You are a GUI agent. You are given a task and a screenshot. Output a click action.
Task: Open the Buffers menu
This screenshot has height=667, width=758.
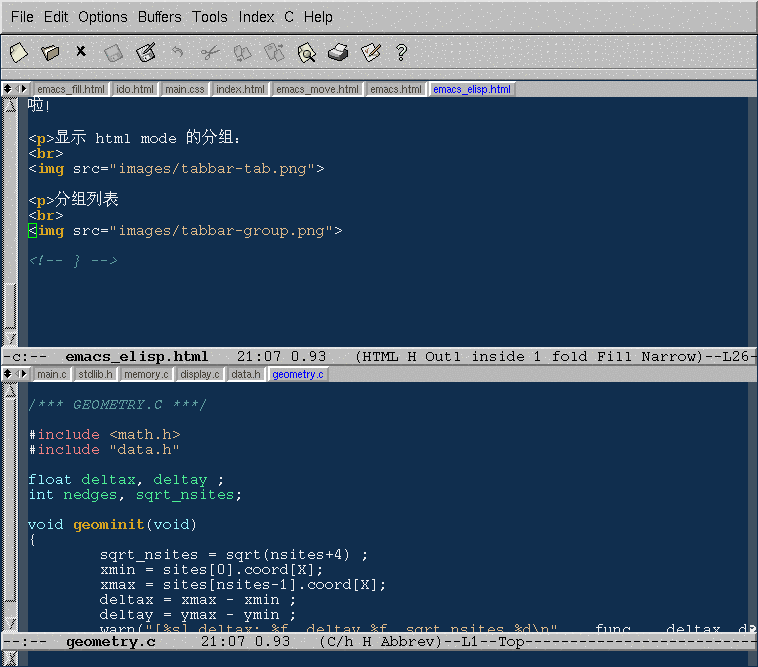click(x=160, y=17)
